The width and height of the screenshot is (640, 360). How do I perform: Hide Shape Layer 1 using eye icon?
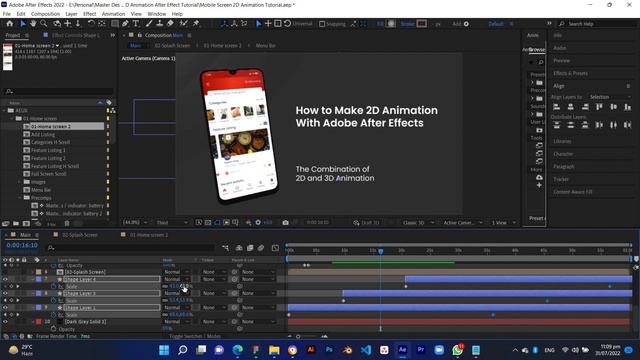coord(5,307)
